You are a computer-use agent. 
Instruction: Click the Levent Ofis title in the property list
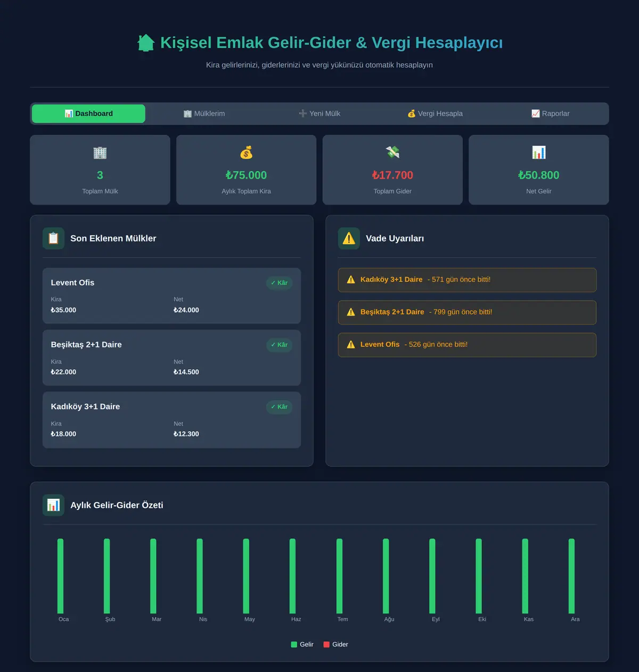pyautogui.click(x=72, y=282)
